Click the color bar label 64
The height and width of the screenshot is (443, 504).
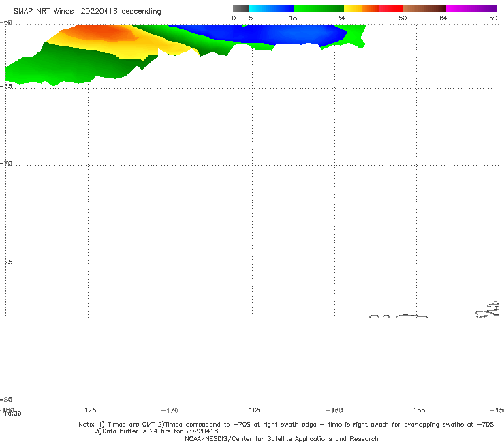pos(443,18)
